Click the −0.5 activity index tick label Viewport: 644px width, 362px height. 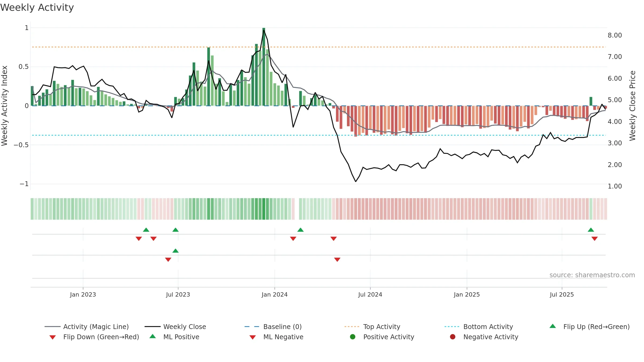[x=21, y=145]
